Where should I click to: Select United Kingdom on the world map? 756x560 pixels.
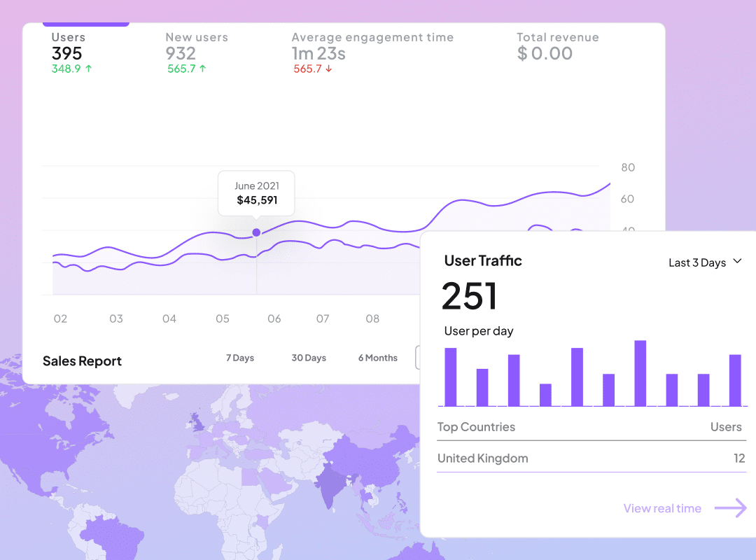pos(196,421)
